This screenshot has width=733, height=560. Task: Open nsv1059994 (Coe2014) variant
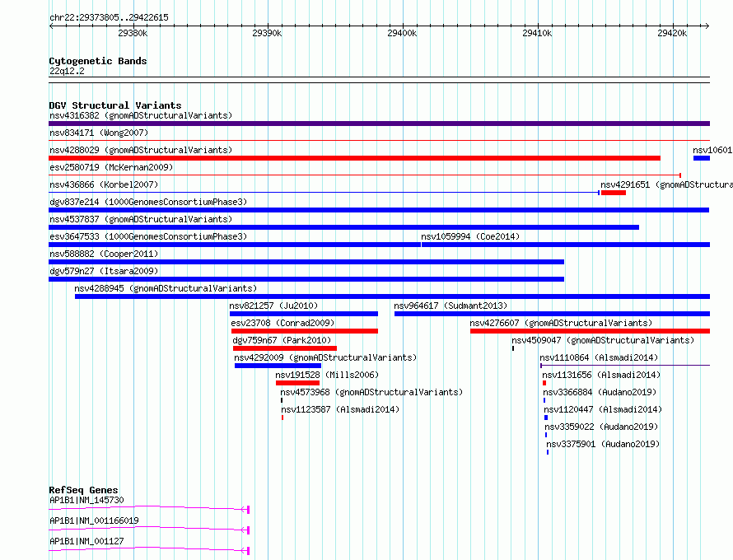click(470, 236)
